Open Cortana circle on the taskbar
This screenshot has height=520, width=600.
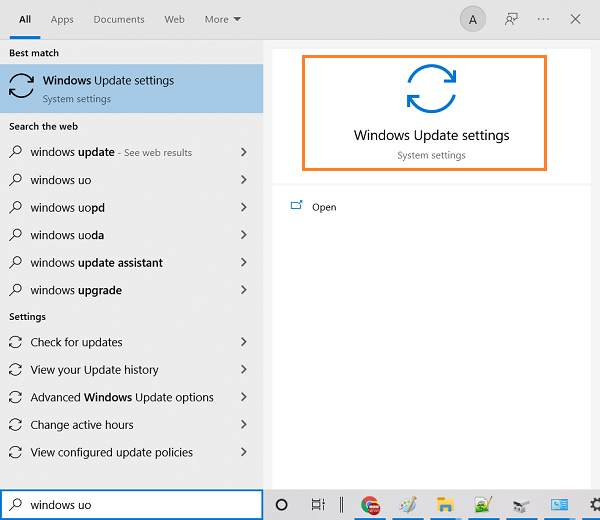click(281, 505)
